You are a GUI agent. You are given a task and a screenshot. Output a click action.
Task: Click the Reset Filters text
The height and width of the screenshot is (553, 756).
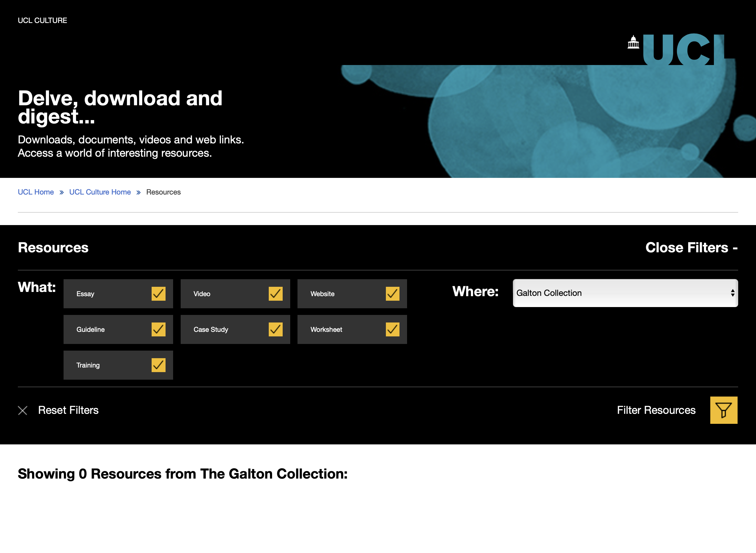click(x=68, y=411)
